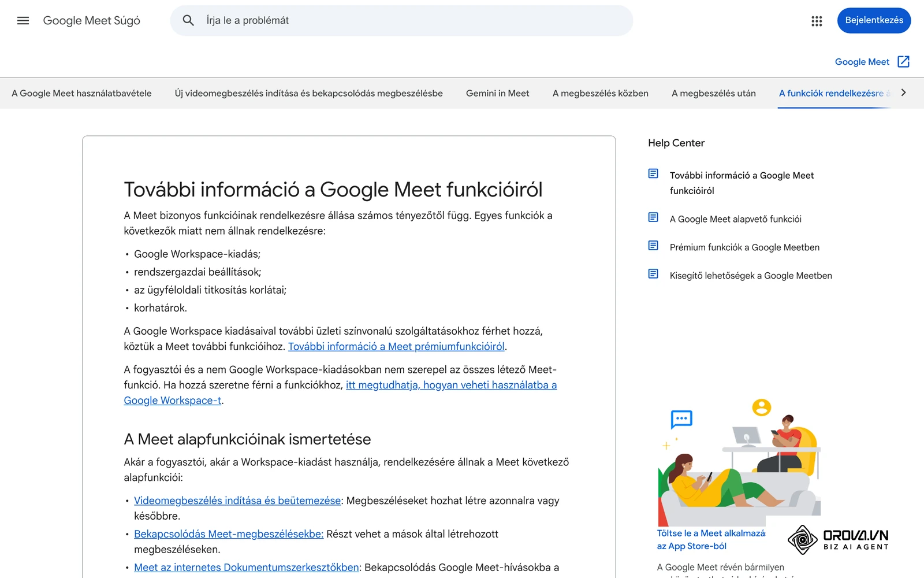Open sidebar article Prémium funkciók a Google Meetben
Image resolution: width=924 pixels, height=578 pixels.
(744, 247)
